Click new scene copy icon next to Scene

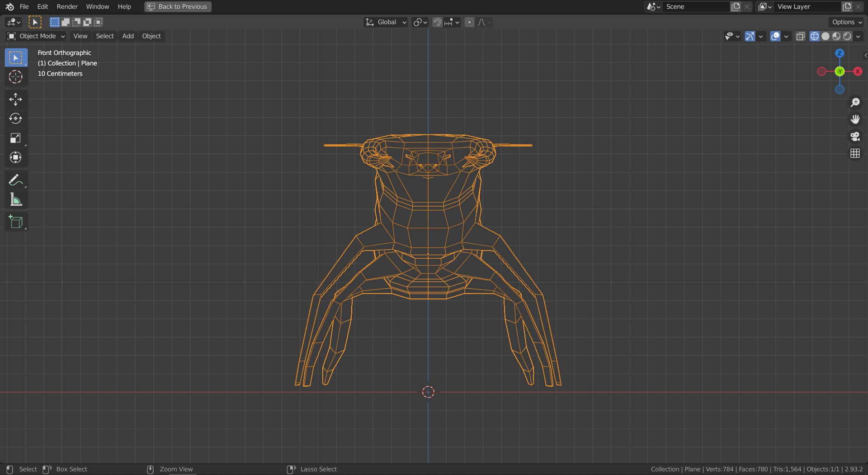pyautogui.click(x=736, y=7)
